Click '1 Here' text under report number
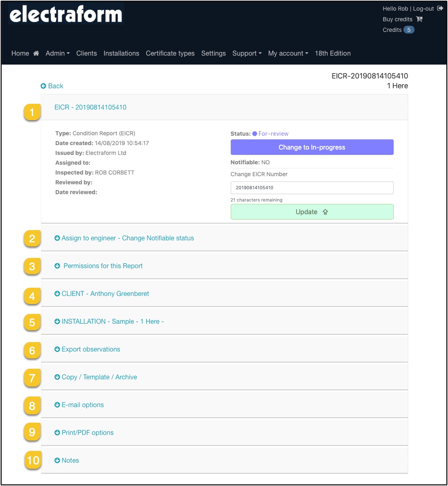The height and width of the screenshot is (486, 448). click(397, 86)
